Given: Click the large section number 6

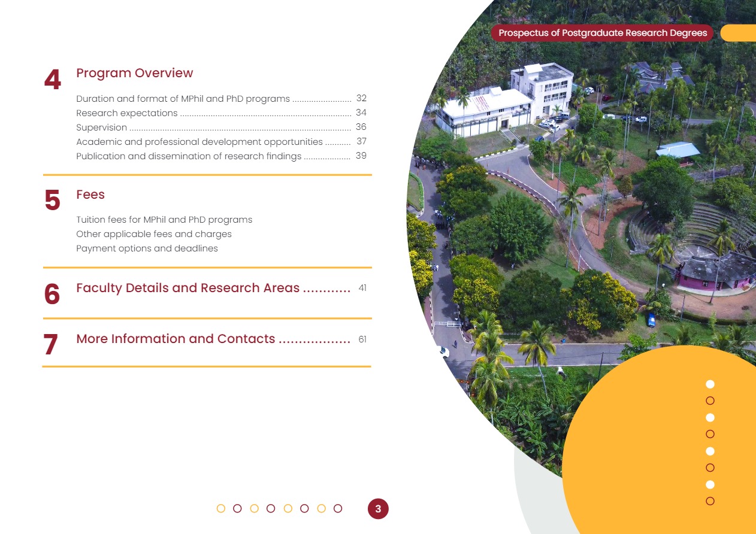Looking at the screenshot, I should click(52, 295).
